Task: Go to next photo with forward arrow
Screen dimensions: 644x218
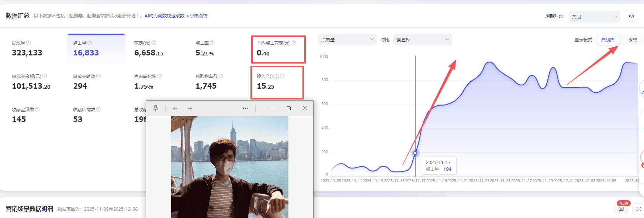Action: 190,108
